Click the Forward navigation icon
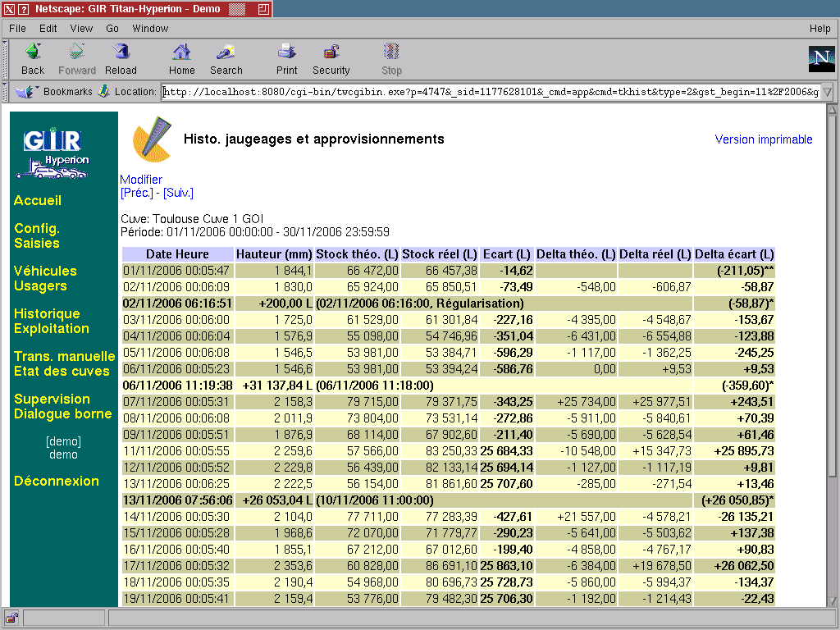 click(76, 52)
